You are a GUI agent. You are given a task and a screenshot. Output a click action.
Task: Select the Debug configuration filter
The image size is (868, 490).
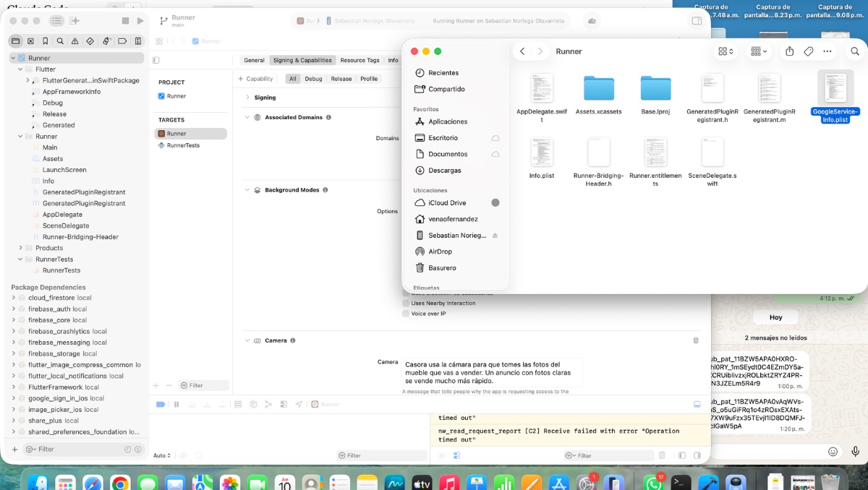(x=313, y=79)
